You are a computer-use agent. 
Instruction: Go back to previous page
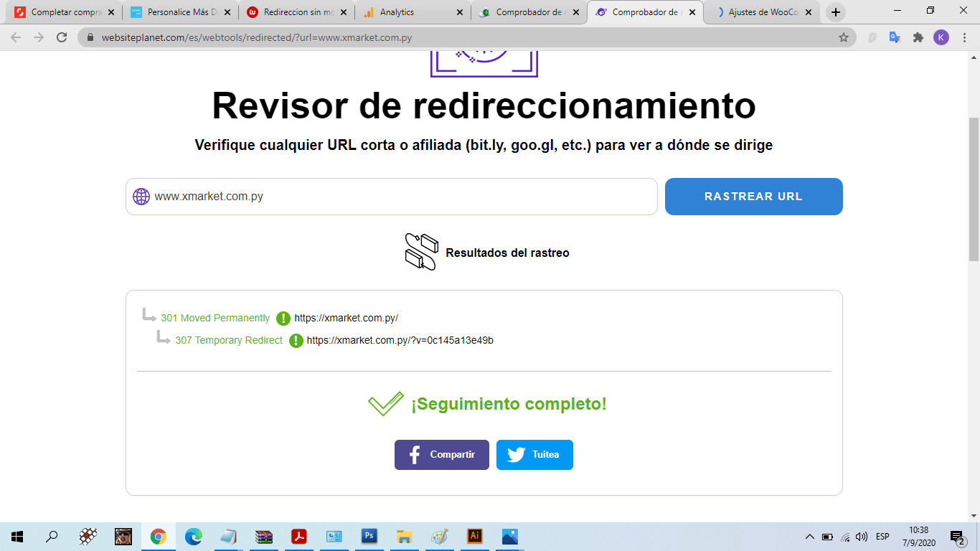pyautogui.click(x=16, y=37)
